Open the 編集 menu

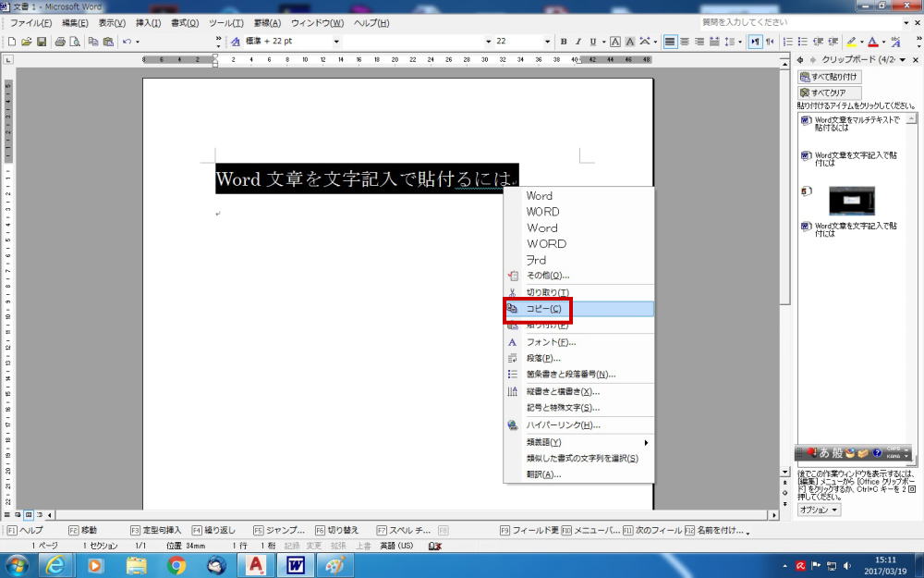(75, 23)
